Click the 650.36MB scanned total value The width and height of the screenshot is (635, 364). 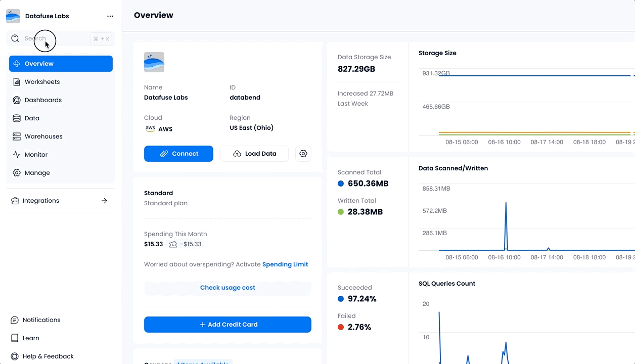pos(368,184)
